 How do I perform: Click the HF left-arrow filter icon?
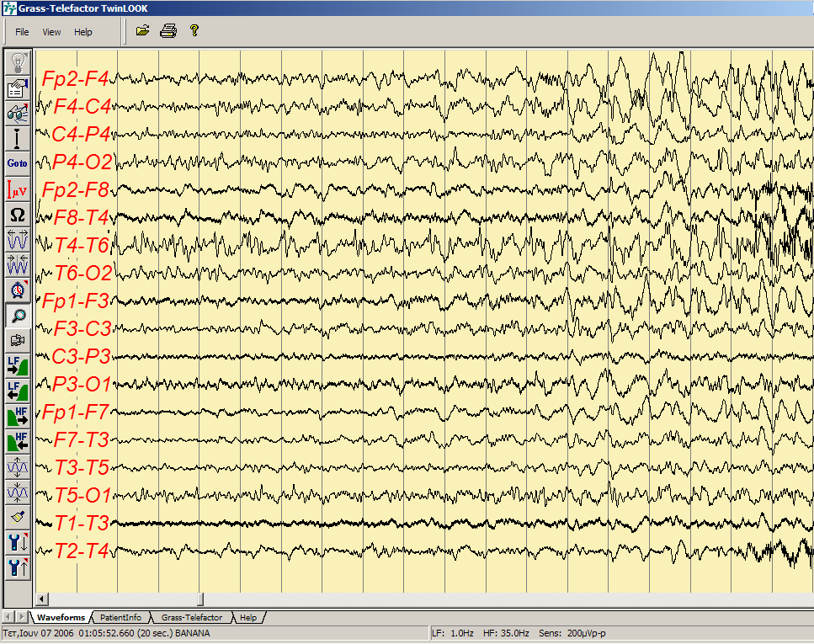pos(18,441)
